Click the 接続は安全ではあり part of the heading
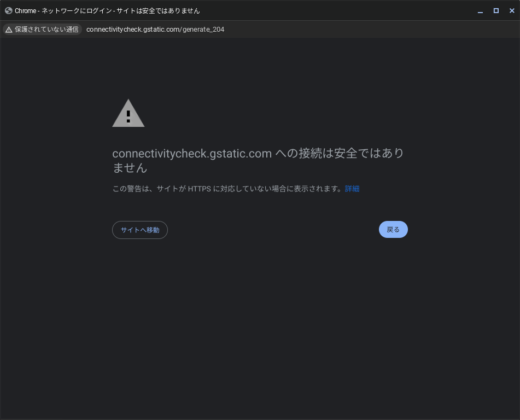This screenshot has height=420, width=520. coord(351,154)
